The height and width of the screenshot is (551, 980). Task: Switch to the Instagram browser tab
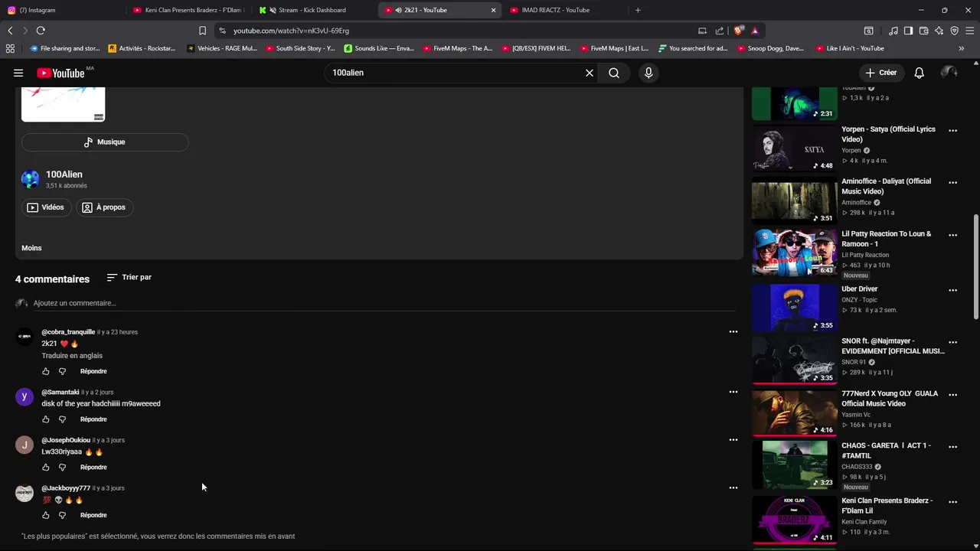(x=63, y=10)
